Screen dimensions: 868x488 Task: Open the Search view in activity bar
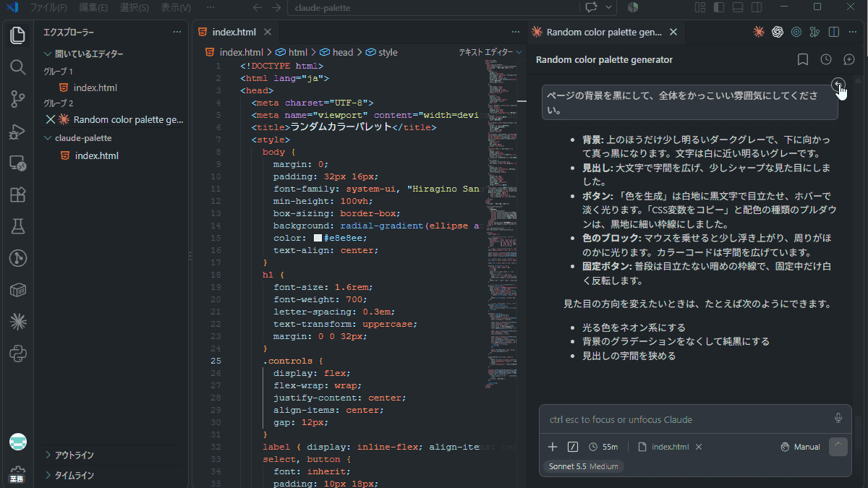pos(18,67)
